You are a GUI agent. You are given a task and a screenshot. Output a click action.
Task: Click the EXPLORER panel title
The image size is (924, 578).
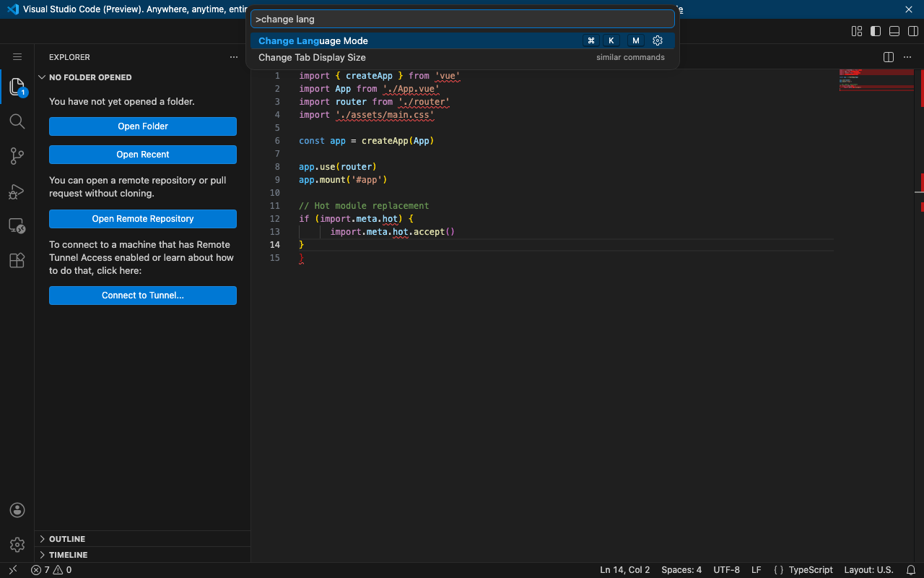69,57
